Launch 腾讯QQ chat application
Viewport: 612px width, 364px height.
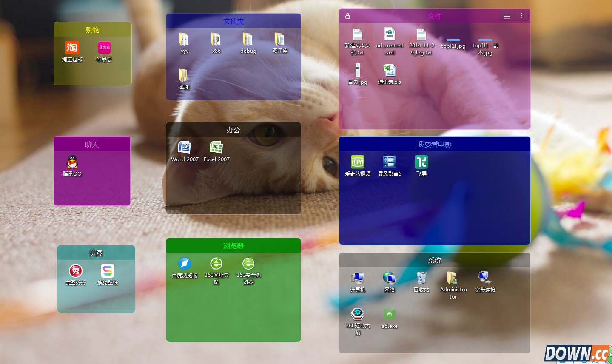pos(72,162)
